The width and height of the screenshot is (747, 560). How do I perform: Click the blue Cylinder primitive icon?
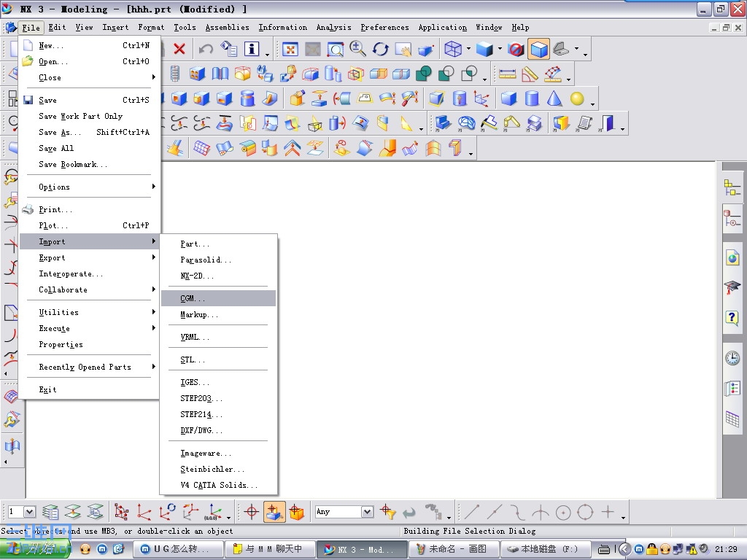pyautogui.click(x=532, y=98)
